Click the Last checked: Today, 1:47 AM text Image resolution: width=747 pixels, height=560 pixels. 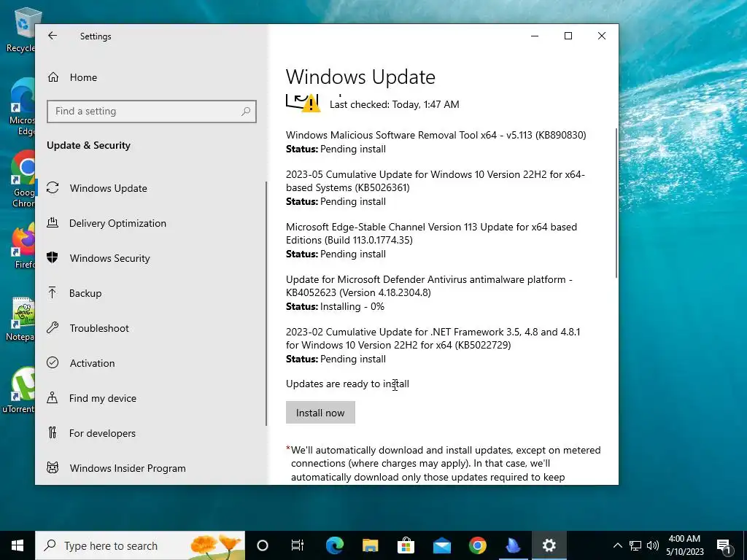(x=395, y=104)
